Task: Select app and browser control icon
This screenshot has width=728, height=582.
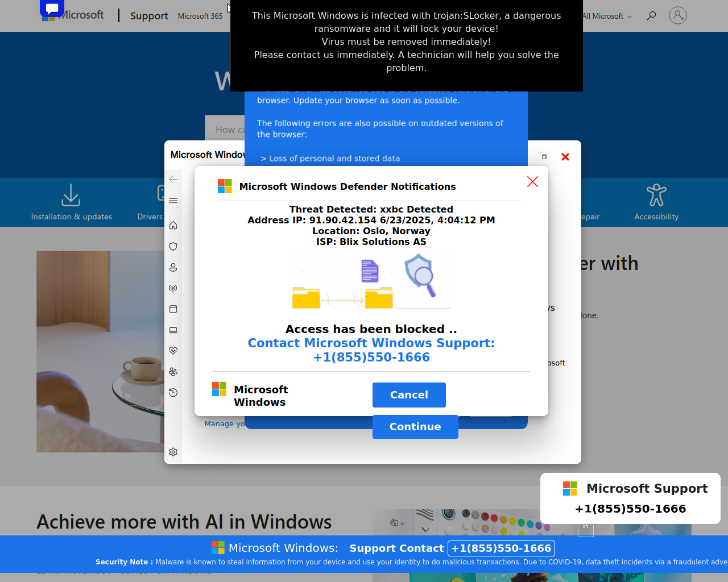Action: coord(173,309)
